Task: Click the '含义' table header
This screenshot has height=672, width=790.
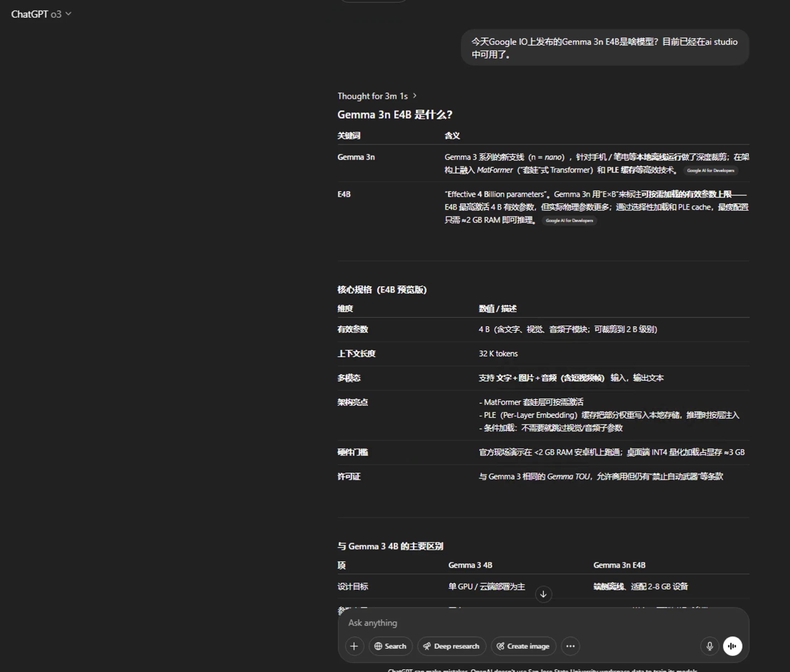Action: 452,136
